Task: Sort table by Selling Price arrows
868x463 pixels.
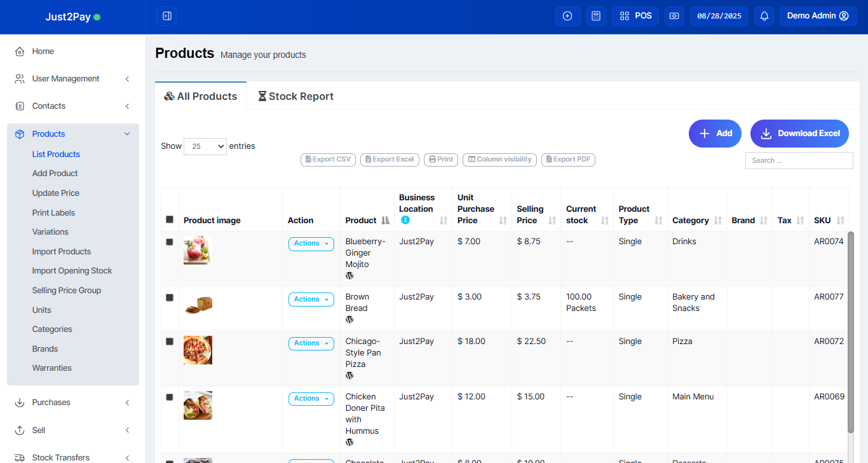Action: [x=552, y=221]
